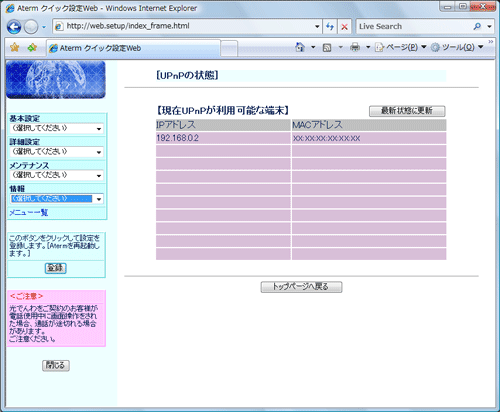
Task: Open the メンテナンス dropdown list
Action: [x=56, y=175]
